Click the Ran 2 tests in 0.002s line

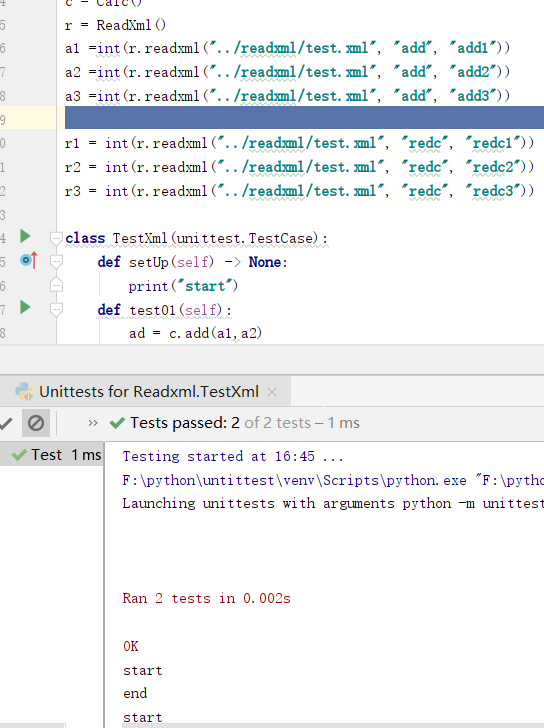207,598
